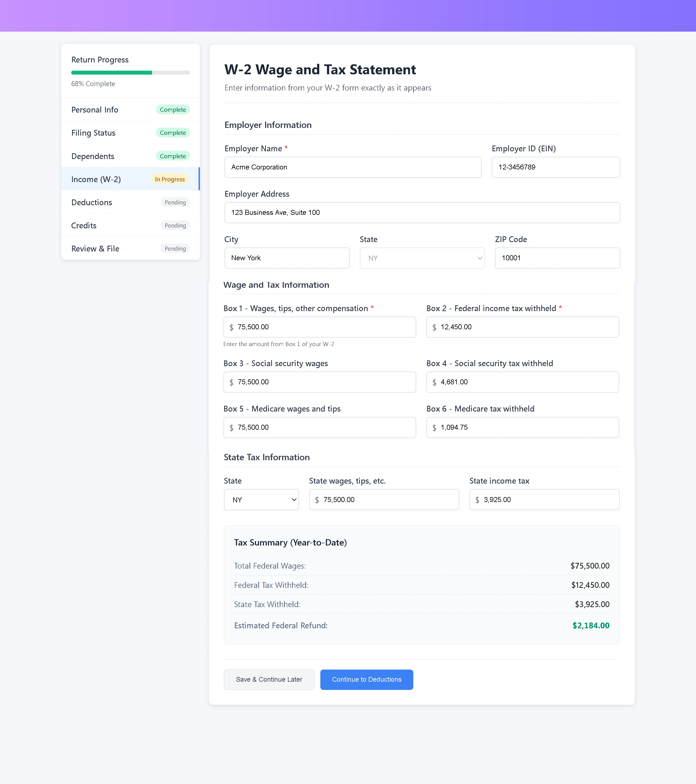Open the Credits section
The image size is (696, 784).
(x=130, y=226)
